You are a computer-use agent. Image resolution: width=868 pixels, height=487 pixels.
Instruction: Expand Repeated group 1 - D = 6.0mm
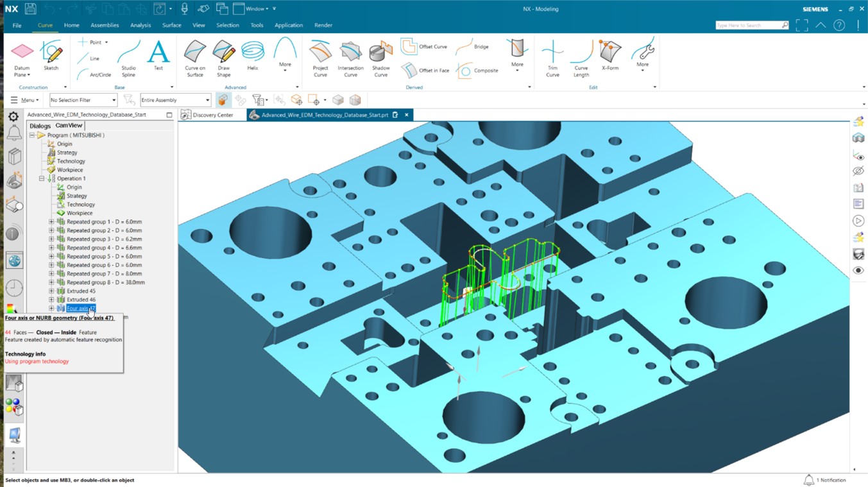coord(51,221)
